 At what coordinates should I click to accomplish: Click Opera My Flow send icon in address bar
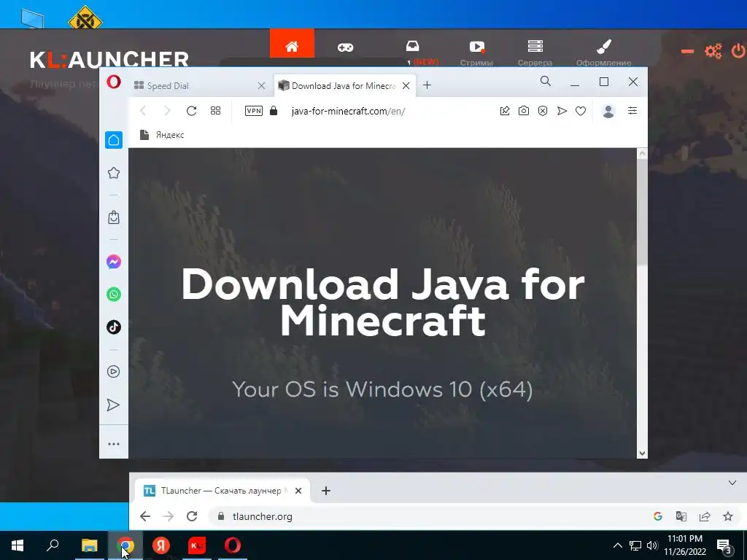562,111
